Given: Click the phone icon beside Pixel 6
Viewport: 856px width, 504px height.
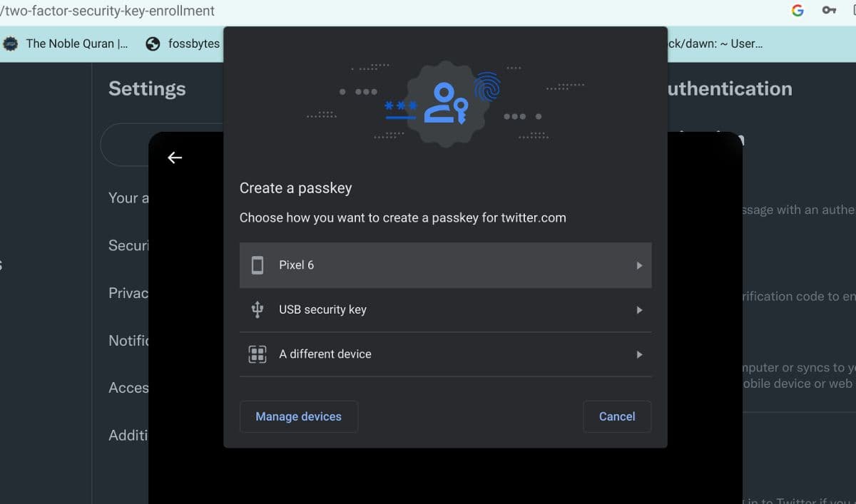Looking at the screenshot, I should coord(258,265).
